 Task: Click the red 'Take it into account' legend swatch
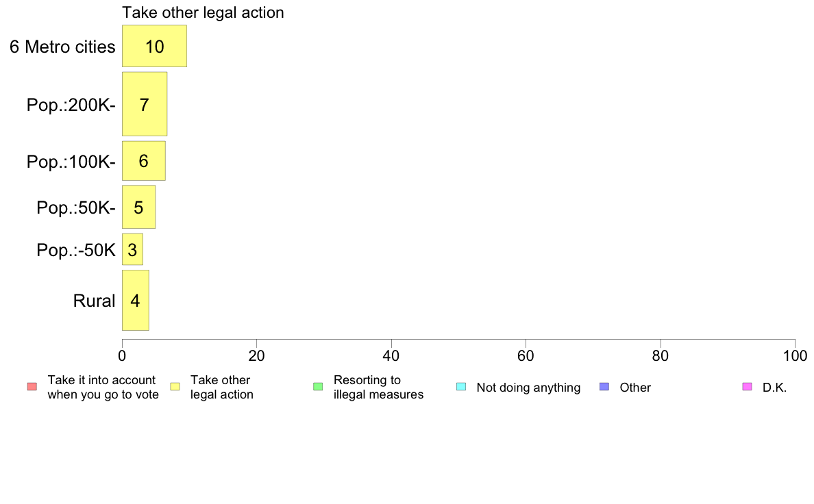(x=32, y=387)
